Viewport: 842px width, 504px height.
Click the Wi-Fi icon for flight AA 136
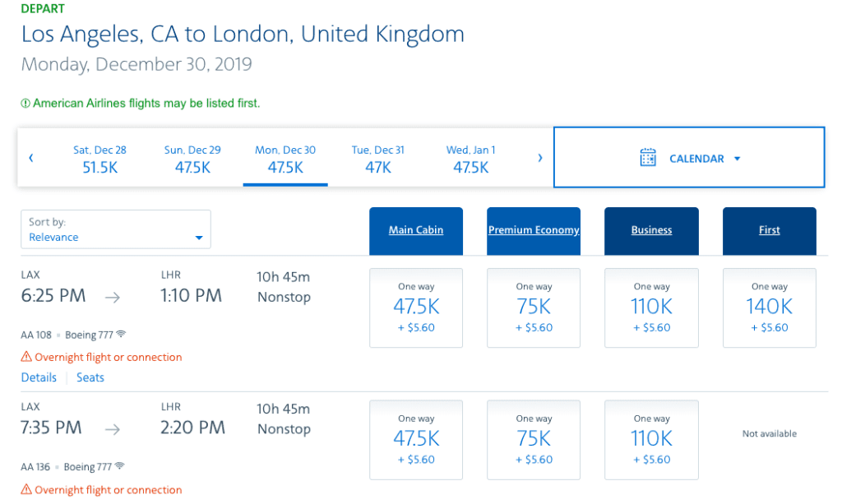121,467
